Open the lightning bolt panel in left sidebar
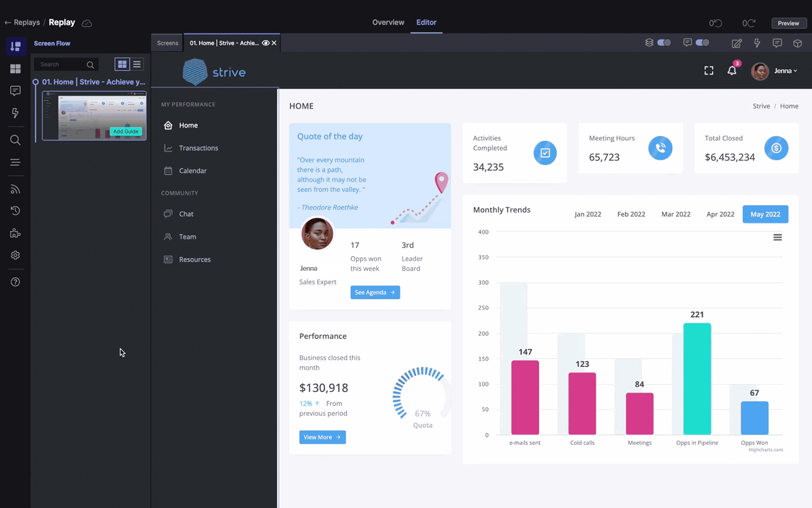This screenshot has width=812, height=508. (15, 113)
